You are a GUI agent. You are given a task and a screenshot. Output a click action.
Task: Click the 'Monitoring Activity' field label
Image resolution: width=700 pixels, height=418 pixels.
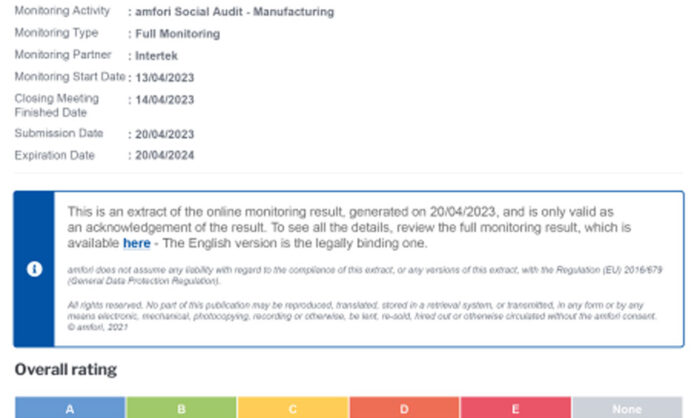tap(62, 12)
